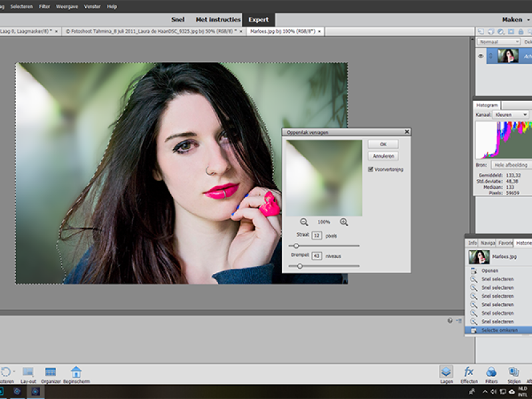Viewport: 532px width, 399px height.
Task: Go to Beginscherm home icon
Action: pyautogui.click(x=76, y=372)
